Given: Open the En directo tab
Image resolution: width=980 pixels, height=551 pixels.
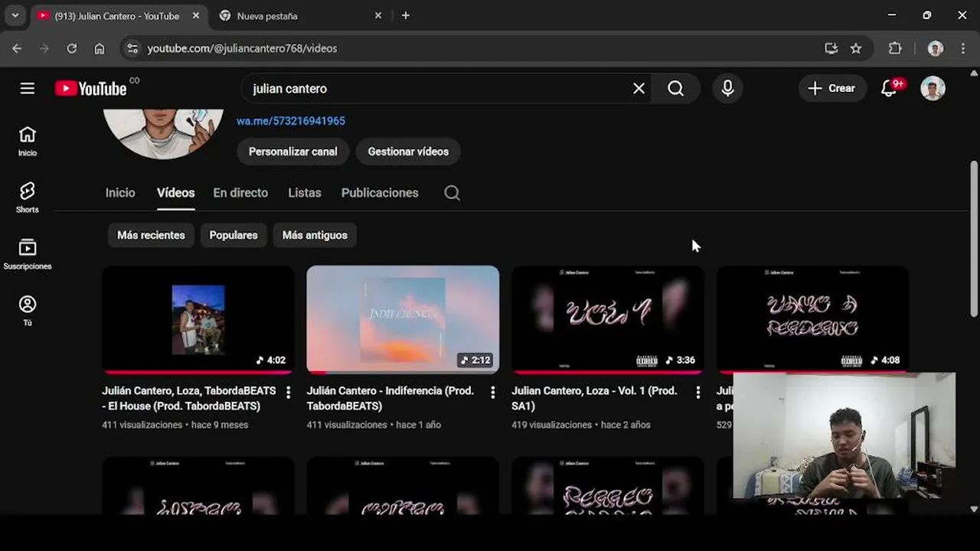Looking at the screenshot, I should click(240, 193).
